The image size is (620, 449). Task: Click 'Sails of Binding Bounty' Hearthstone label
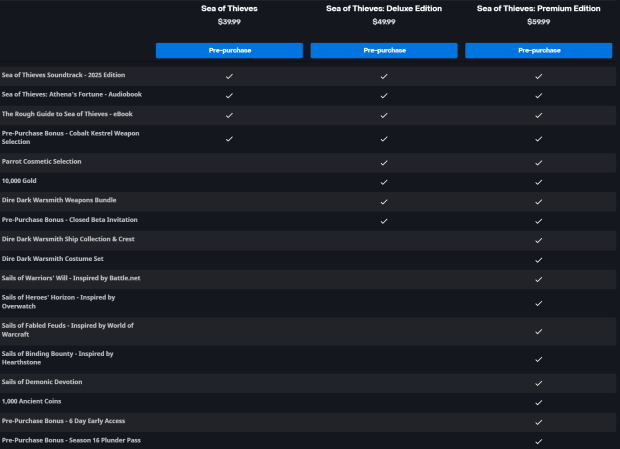coord(57,358)
